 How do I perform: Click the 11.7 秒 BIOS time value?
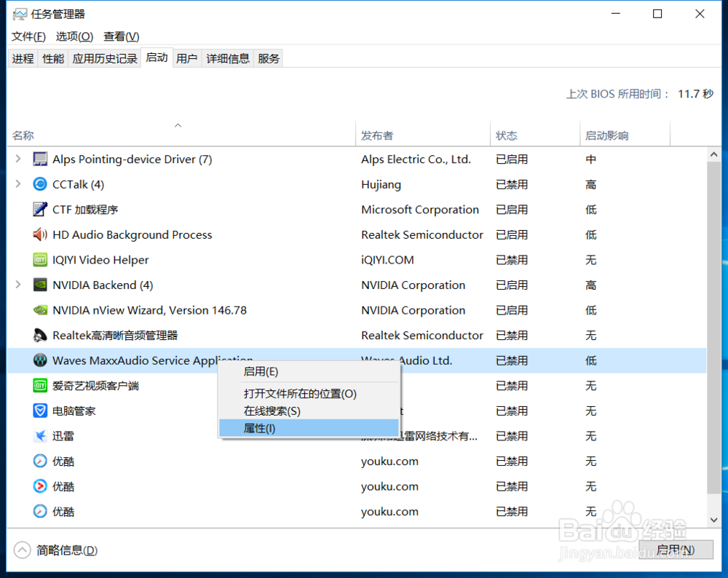click(695, 94)
